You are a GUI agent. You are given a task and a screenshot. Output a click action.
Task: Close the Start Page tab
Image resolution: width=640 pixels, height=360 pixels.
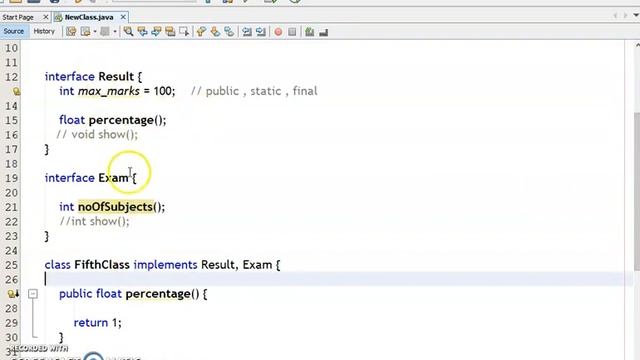pos(46,17)
